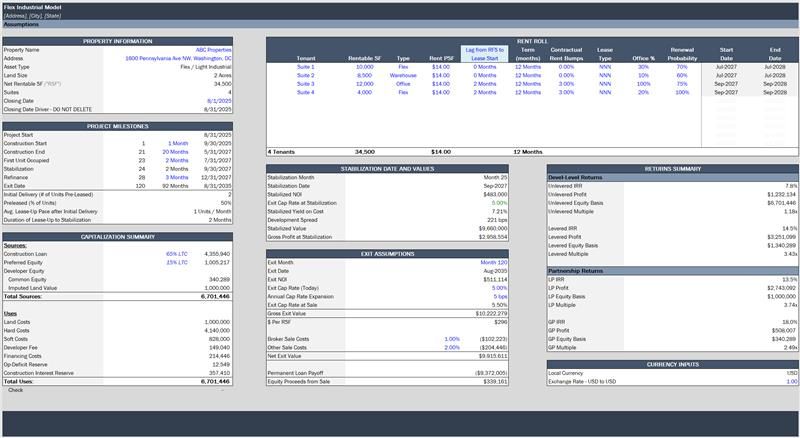Select the Exit NOI value '$511,114'

[x=495, y=280]
